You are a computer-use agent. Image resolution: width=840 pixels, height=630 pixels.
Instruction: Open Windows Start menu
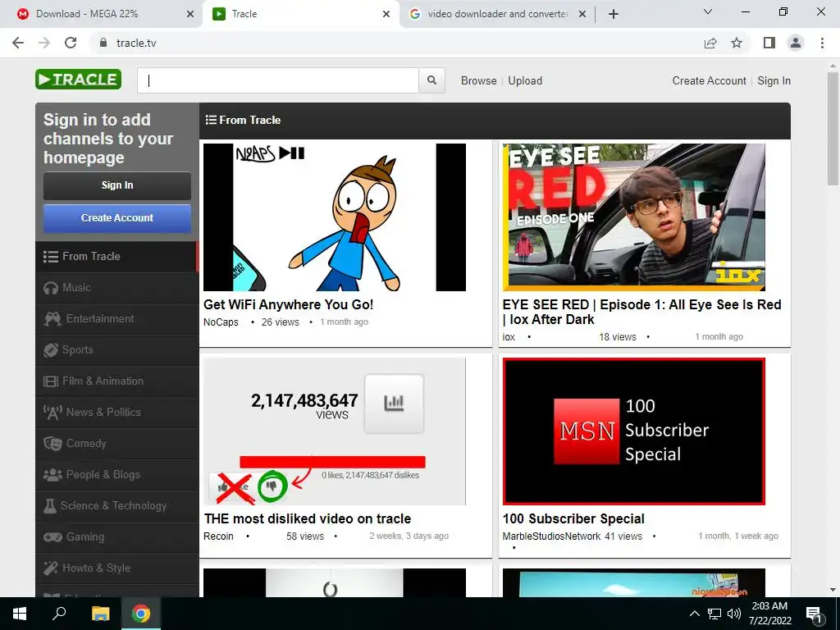[x=20, y=614]
